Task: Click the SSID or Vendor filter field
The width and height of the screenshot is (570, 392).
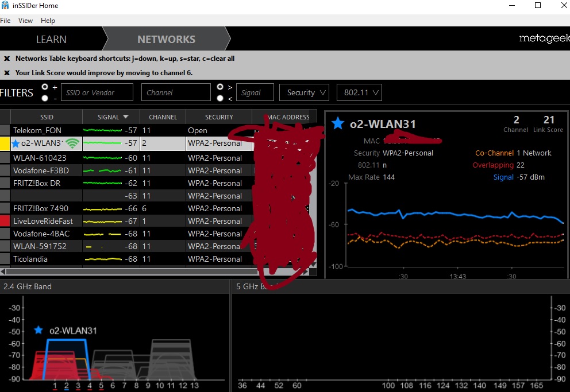Action: pos(97,92)
